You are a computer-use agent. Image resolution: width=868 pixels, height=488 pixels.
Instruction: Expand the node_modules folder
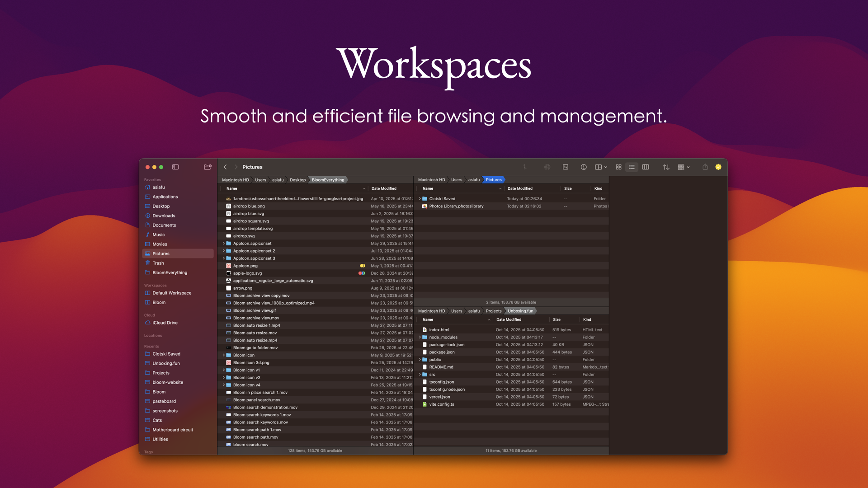[x=420, y=337]
